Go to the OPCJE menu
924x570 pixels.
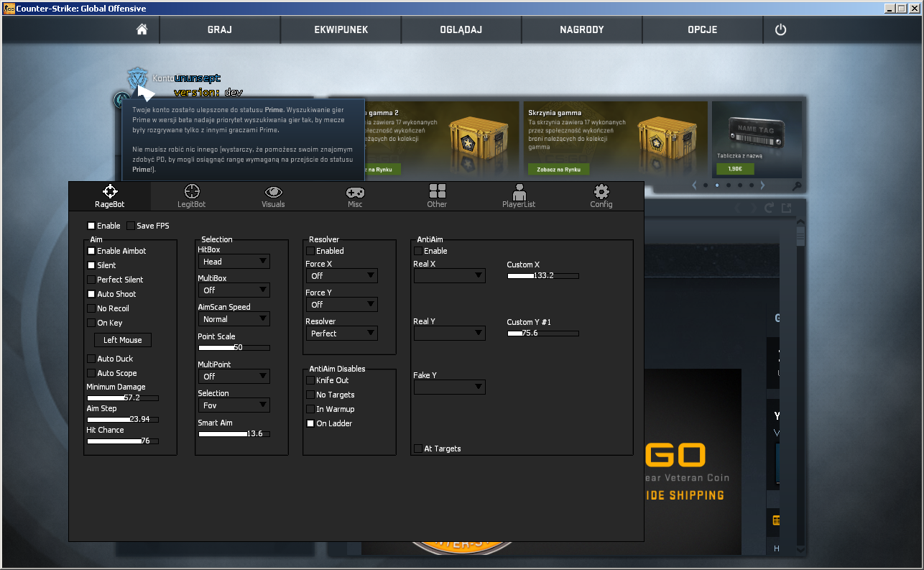(702, 29)
